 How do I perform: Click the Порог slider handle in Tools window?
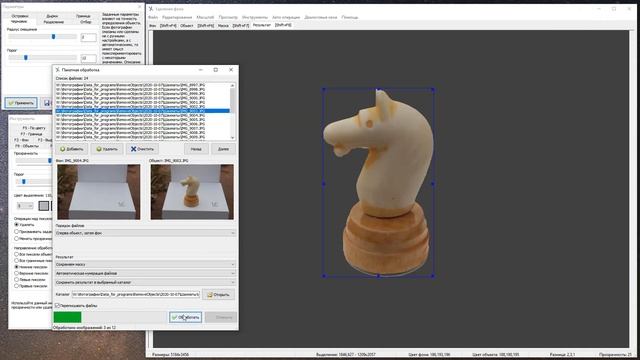[x=24, y=182]
